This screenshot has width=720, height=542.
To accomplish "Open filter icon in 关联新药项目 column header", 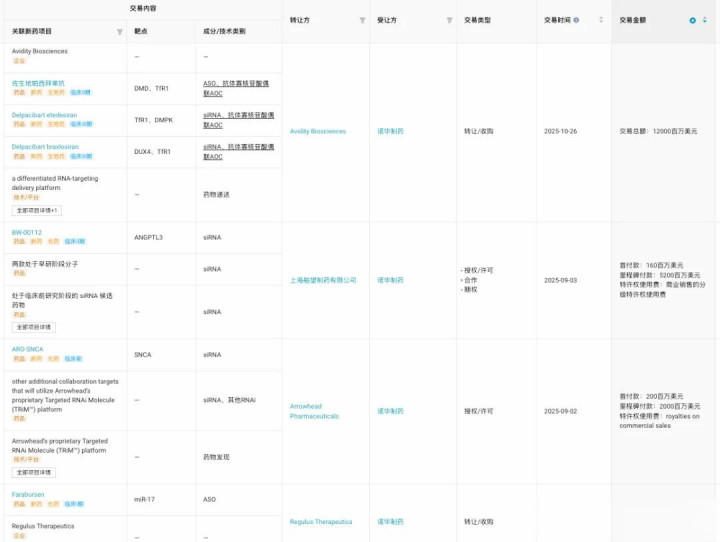I will click(x=120, y=32).
